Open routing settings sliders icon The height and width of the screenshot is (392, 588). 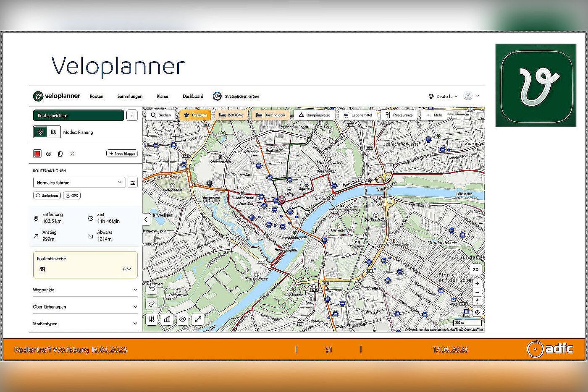[133, 183]
